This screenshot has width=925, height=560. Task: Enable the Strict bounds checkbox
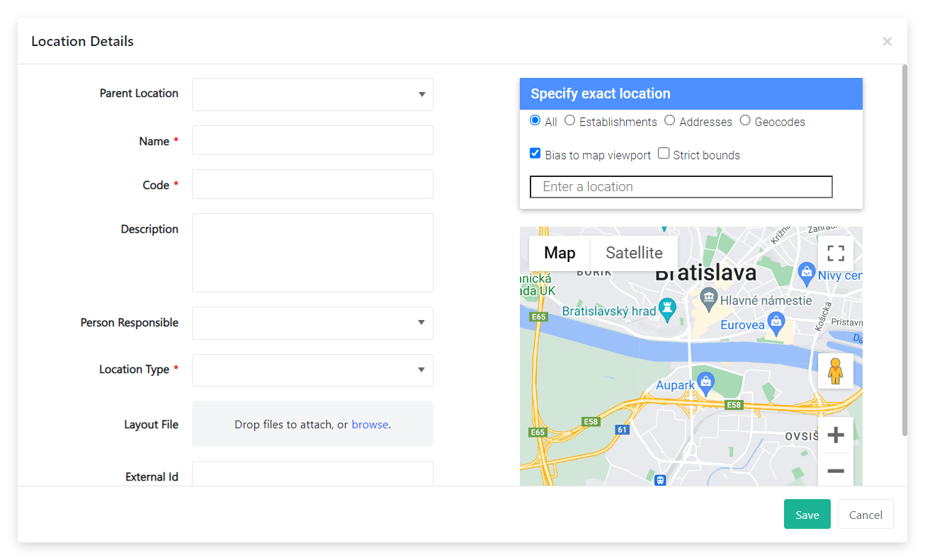coord(664,154)
